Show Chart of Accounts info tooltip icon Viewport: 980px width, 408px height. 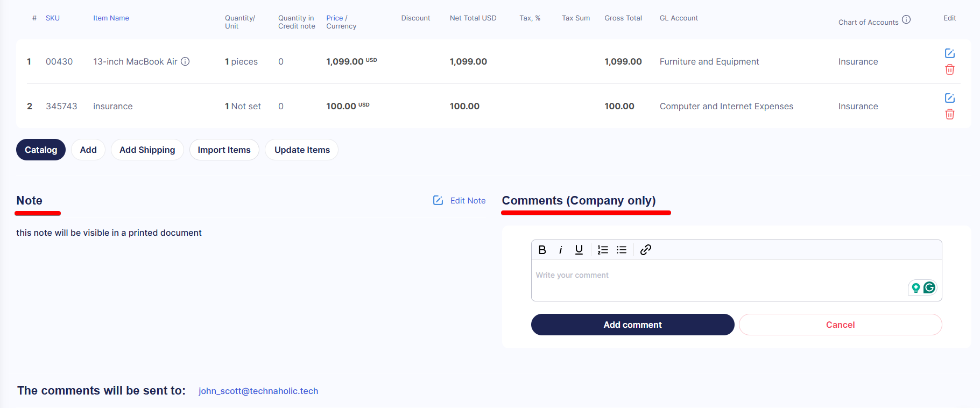pos(906,19)
